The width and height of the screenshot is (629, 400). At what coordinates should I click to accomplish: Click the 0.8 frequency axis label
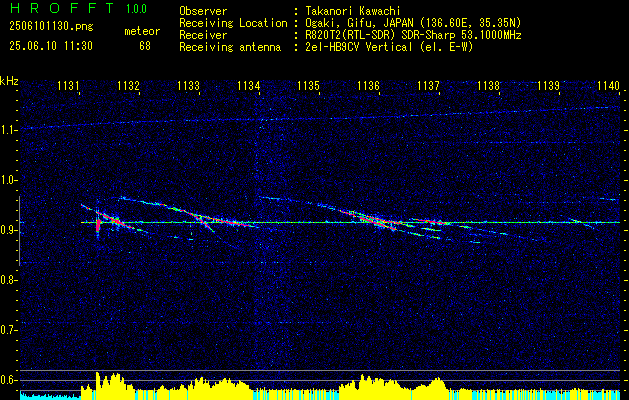[x=8, y=280]
